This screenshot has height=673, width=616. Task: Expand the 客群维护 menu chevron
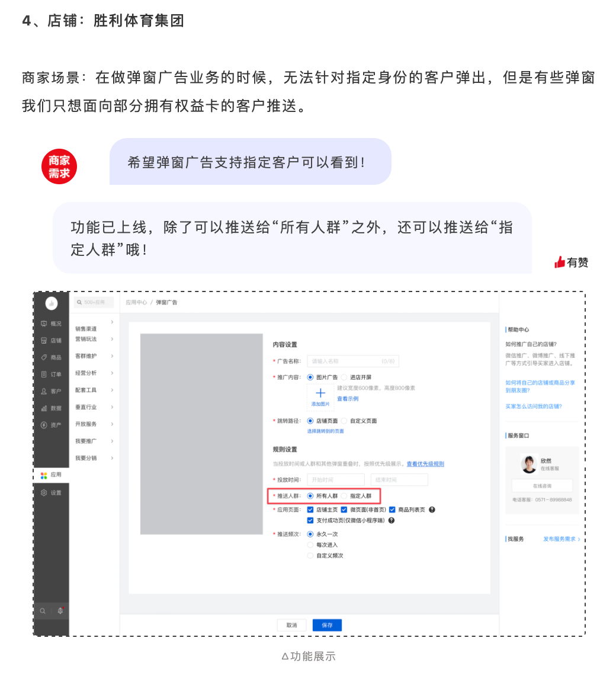[112, 356]
